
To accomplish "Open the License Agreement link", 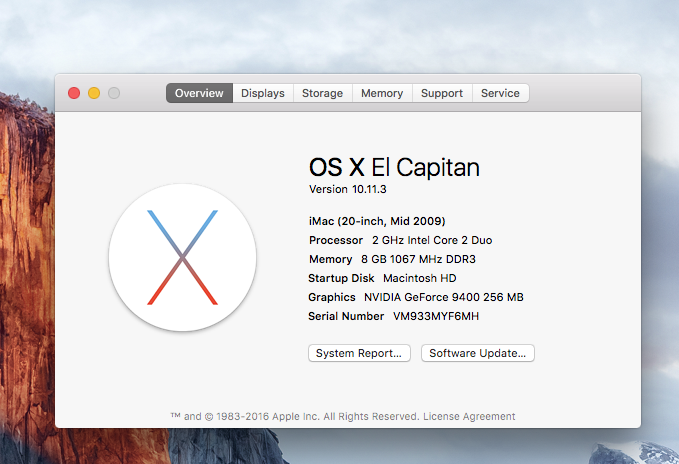I will [469, 416].
